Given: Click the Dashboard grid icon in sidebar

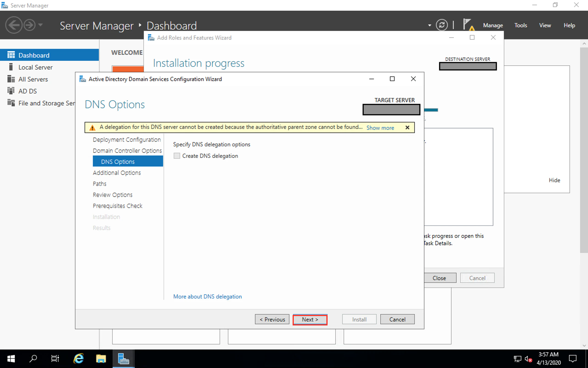Looking at the screenshot, I should pyautogui.click(x=11, y=55).
